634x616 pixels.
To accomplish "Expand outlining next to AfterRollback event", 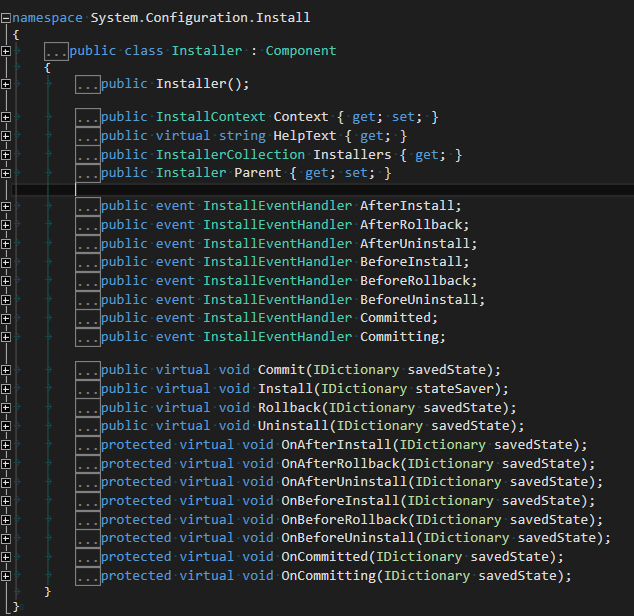I will click(x=6, y=225).
